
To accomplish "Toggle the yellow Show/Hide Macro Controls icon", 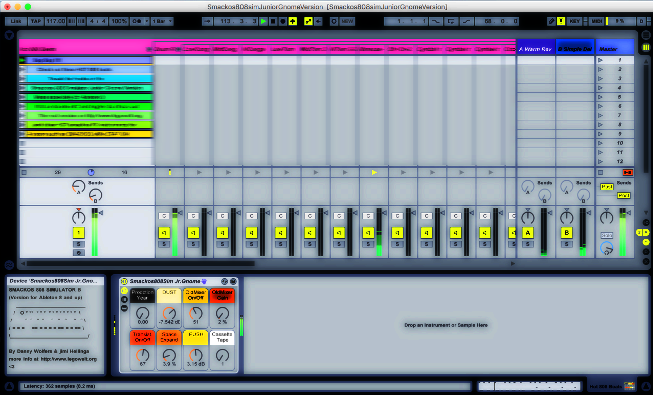I will [124, 290].
